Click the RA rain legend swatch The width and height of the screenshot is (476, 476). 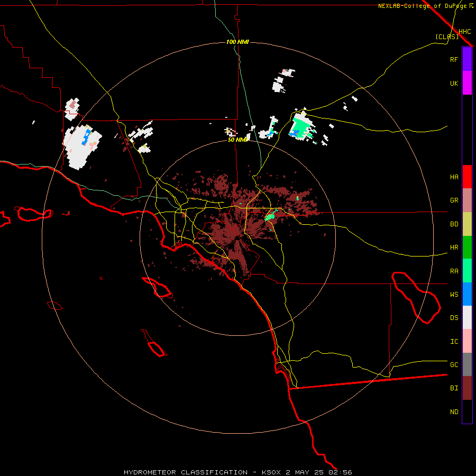467,271
